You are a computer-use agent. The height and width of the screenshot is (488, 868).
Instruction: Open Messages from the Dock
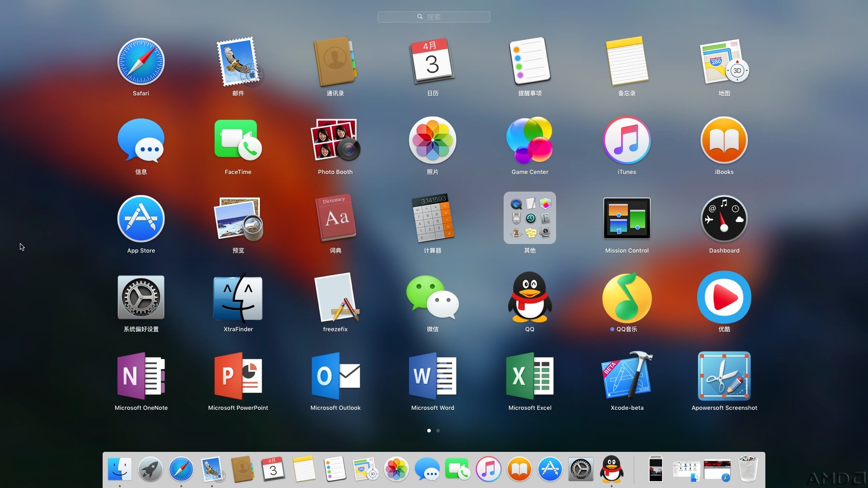click(427, 469)
